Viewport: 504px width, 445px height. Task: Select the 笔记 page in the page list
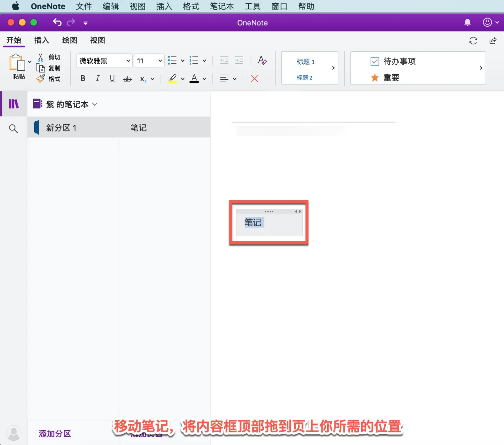(x=138, y=127)
